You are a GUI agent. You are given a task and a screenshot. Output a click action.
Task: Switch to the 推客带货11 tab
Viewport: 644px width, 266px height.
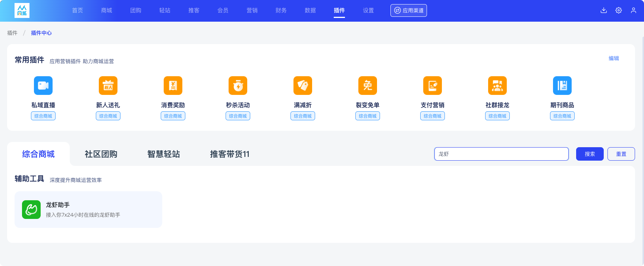pos(230,154)
